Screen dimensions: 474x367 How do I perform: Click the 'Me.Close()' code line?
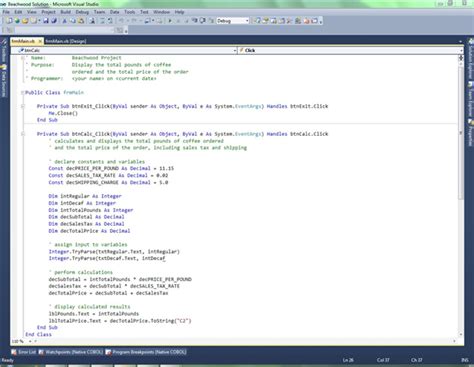(x=63, y=113)
